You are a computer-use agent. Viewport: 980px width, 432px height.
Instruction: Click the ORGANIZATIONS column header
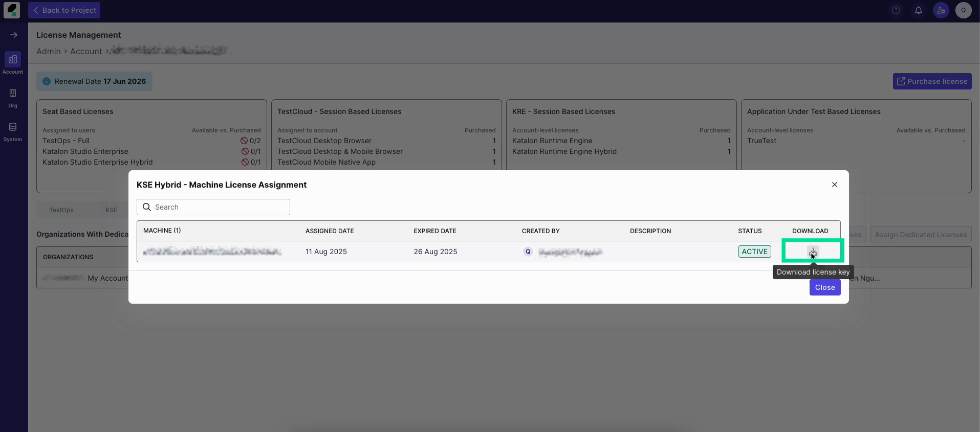coord(68,257)
